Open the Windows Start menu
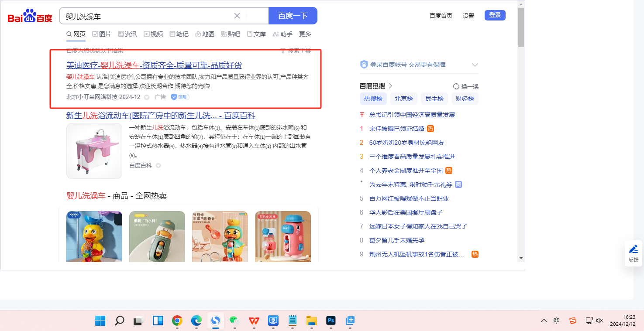The height and width of the screenshot is (331, 644). click(100, 321)
